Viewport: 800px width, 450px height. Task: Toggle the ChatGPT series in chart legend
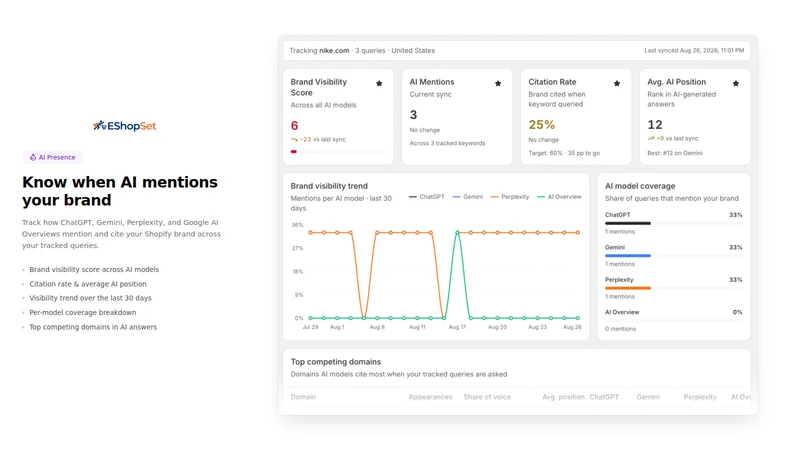(x=427, y=196)
